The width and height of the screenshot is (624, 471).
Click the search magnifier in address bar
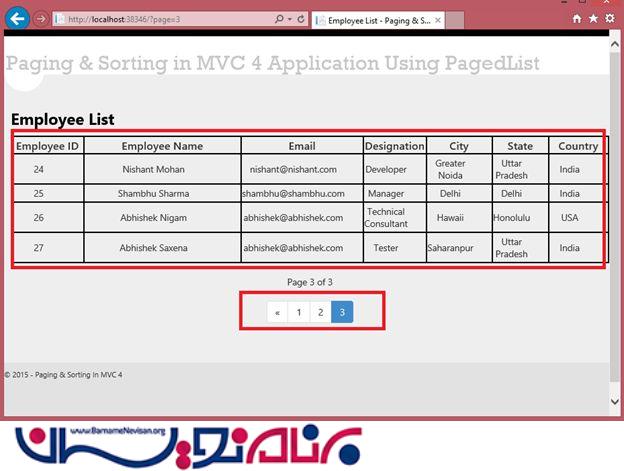(x=279, y=19)
